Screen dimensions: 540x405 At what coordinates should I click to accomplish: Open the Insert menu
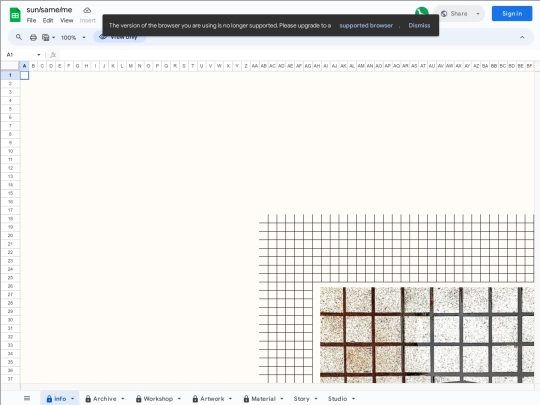[x=87, y=20]
